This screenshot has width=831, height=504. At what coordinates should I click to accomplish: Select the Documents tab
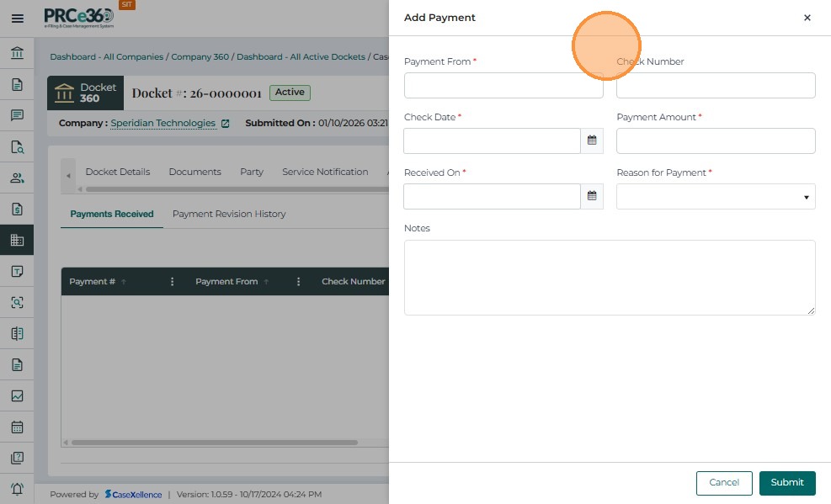(x=194, y=172)
